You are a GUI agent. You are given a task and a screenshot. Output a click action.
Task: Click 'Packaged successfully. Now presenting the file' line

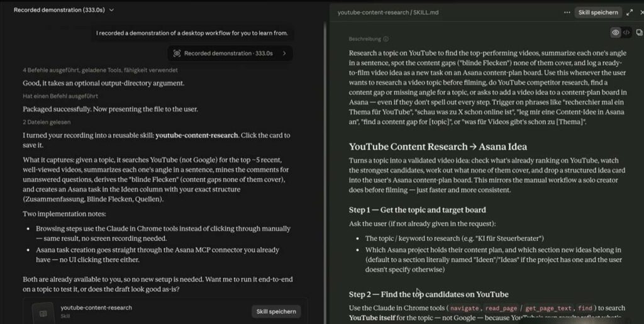coord(110,109)
